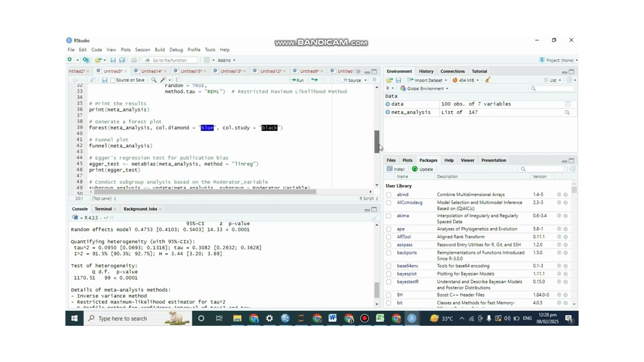The image size is (644, 362).
Task: Switch to the Plots tab
Action: (407, 160)
